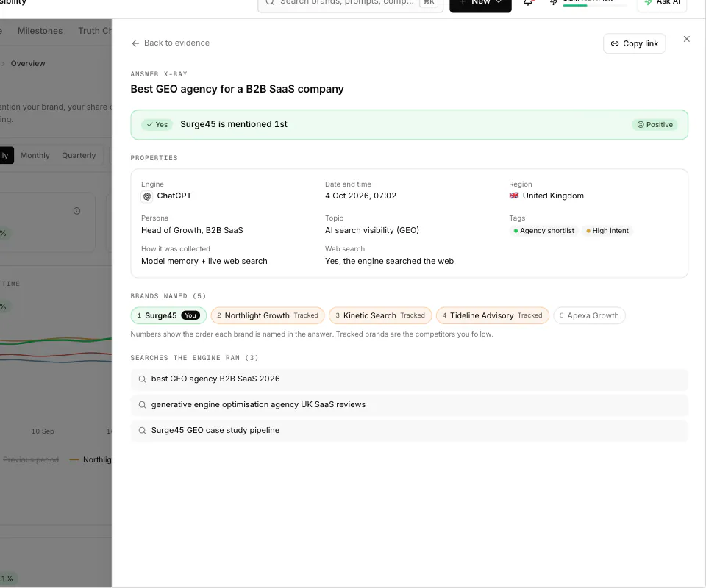Open Ask AI assistant

click(x=662, y=4)
